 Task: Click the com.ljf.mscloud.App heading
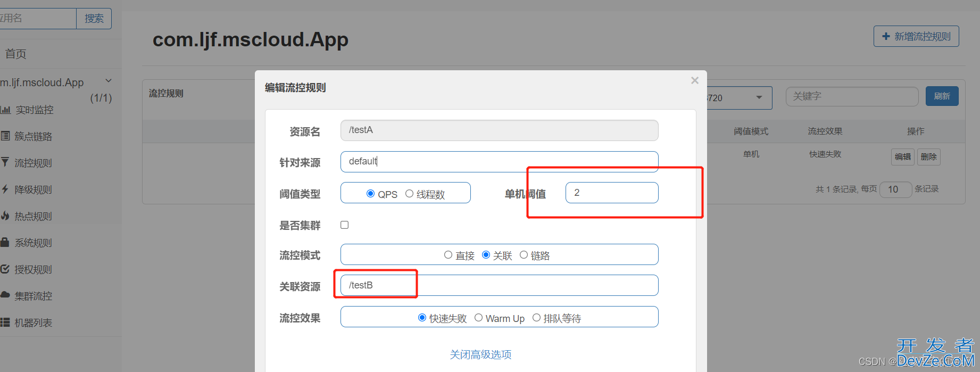[251, 40]
